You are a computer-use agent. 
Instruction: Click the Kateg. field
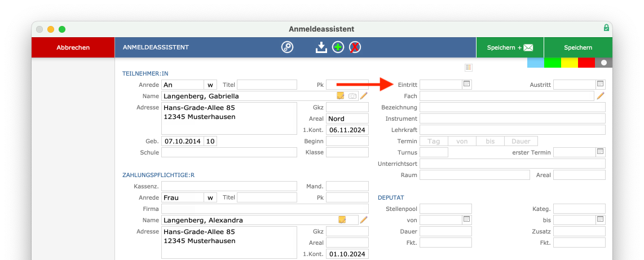click(x=580, y=209)
